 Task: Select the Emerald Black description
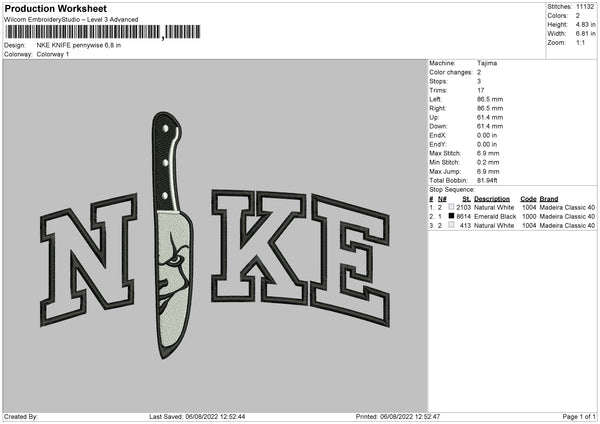pos(495,217)
